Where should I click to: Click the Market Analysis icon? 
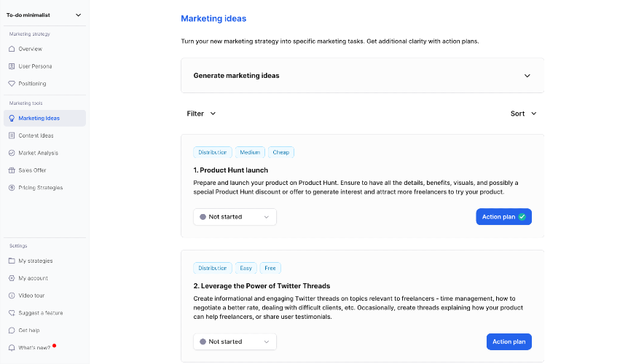coord(12,153)
